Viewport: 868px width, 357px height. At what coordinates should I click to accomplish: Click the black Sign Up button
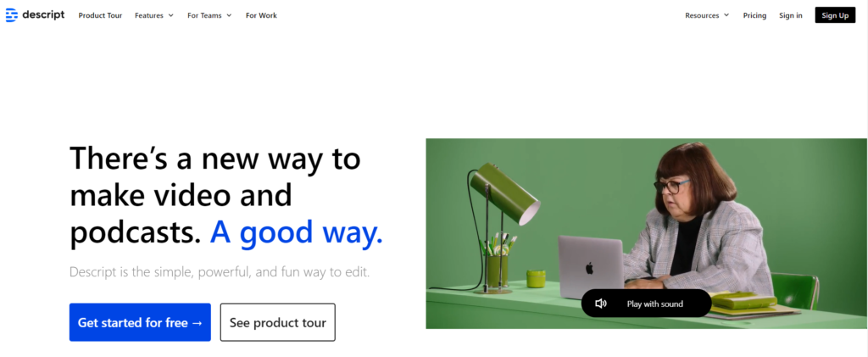coord(835,15)
